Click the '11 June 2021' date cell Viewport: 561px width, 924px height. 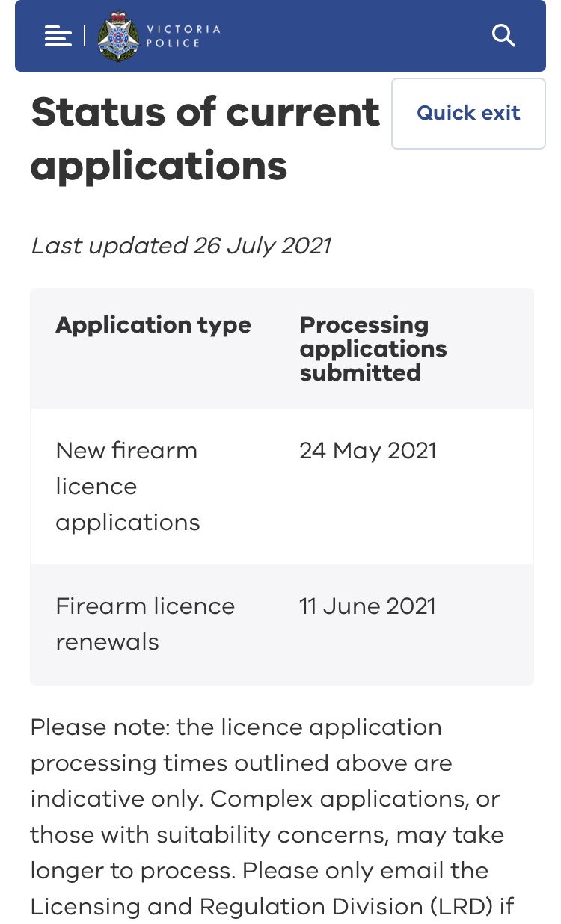click(367, 606)
